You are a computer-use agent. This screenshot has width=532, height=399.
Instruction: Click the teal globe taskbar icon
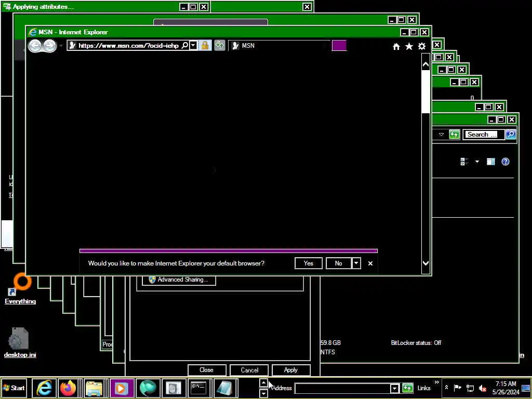point(148,388)
